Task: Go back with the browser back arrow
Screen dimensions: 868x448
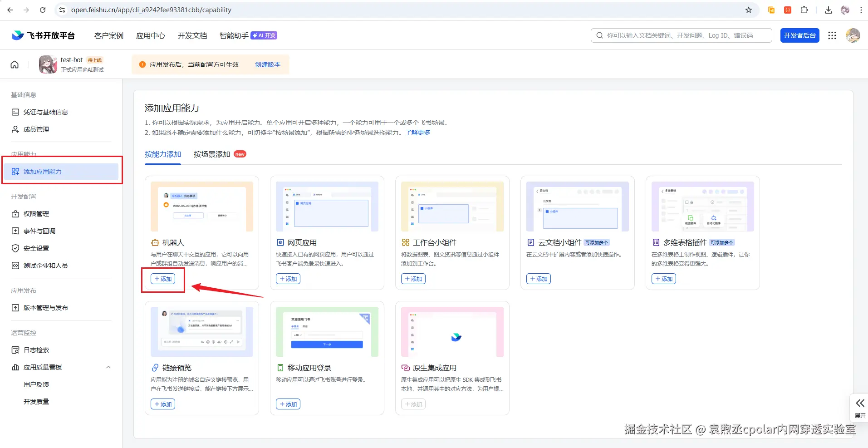Action: [10, 10]
